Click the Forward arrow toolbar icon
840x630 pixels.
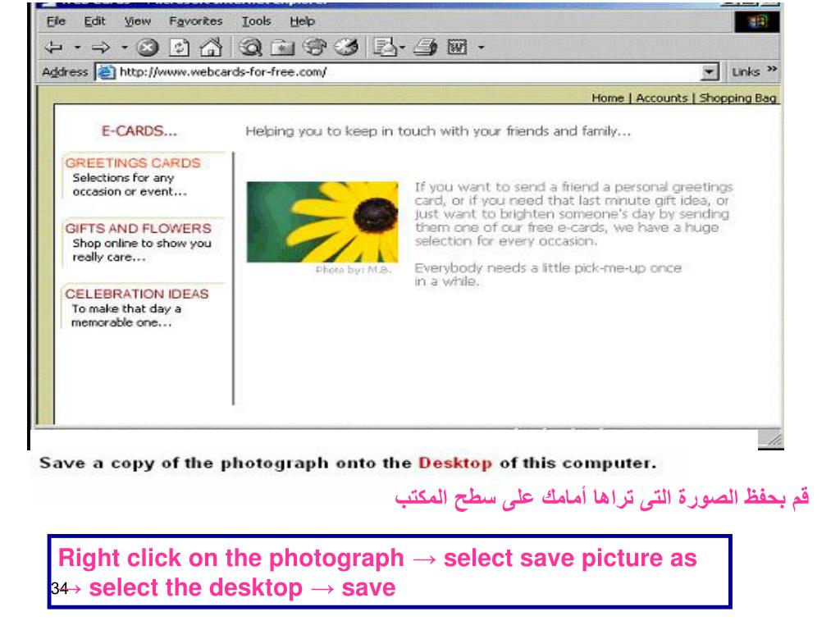(100, 47)
